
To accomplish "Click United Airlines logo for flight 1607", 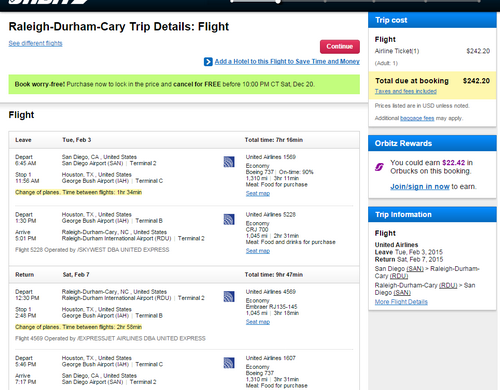I will click(x=229, y=363).
